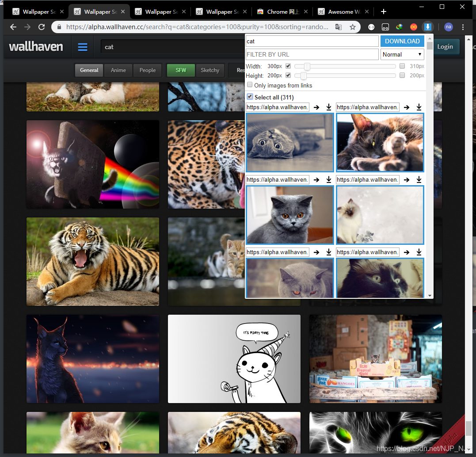476x457 pixels.
Task: Toggle the SFW purity filter
Action: [x=181, y=70]
